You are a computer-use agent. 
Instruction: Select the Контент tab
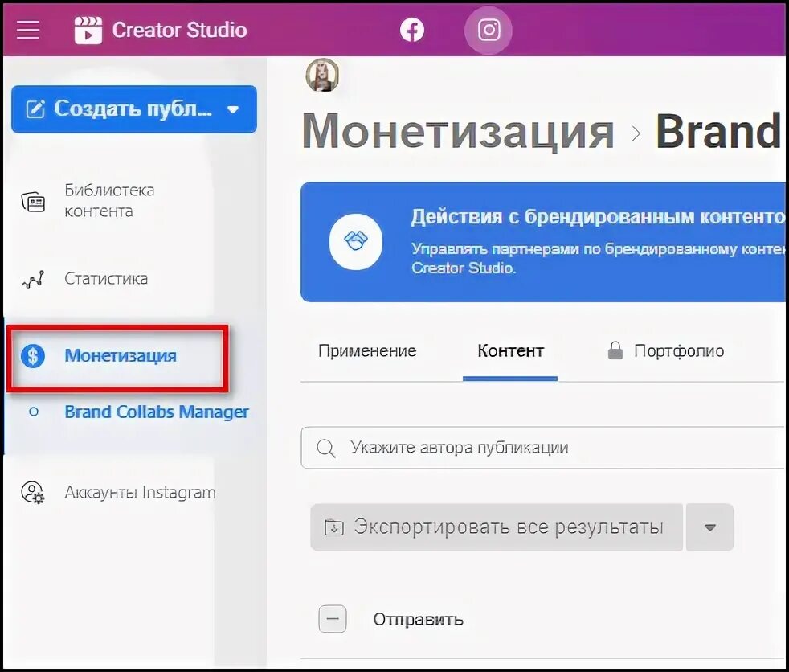[x=510, y=350]
